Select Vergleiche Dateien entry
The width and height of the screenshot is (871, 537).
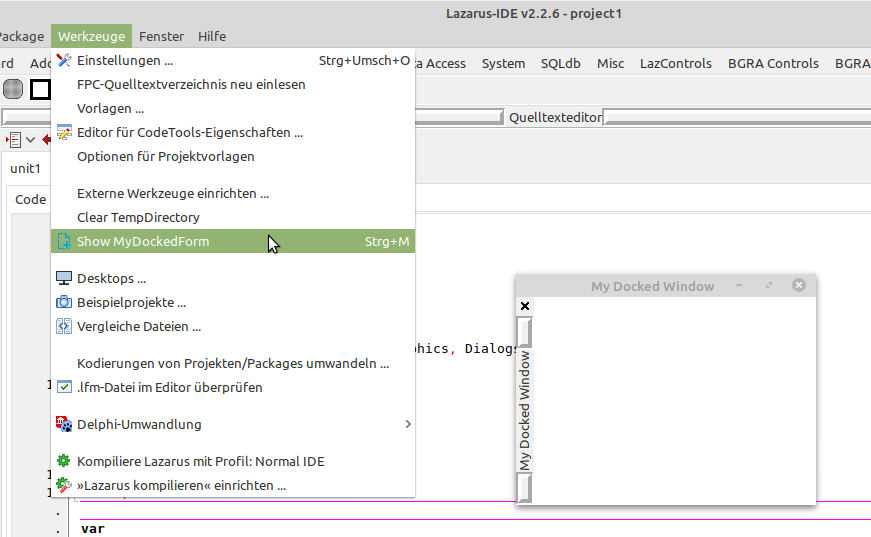click(x=233, y=326)
